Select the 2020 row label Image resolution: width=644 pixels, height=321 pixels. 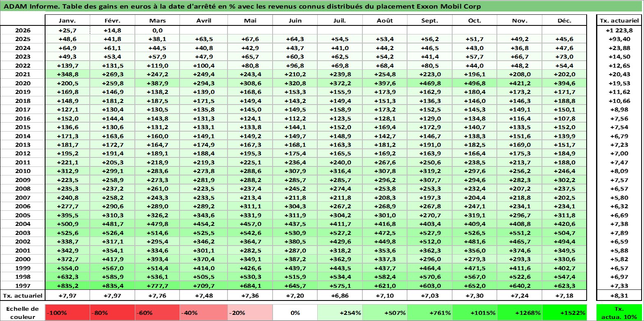click(23, 83)
